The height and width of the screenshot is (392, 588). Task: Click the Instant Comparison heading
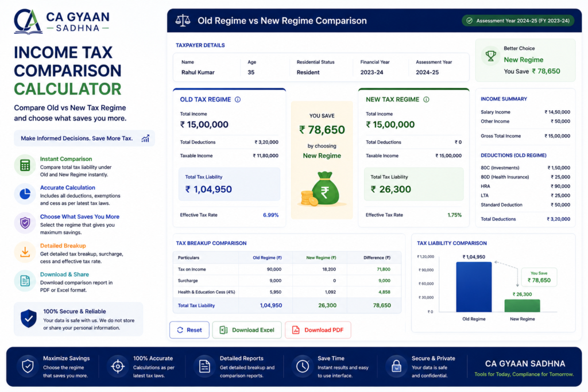click(66, 159)
